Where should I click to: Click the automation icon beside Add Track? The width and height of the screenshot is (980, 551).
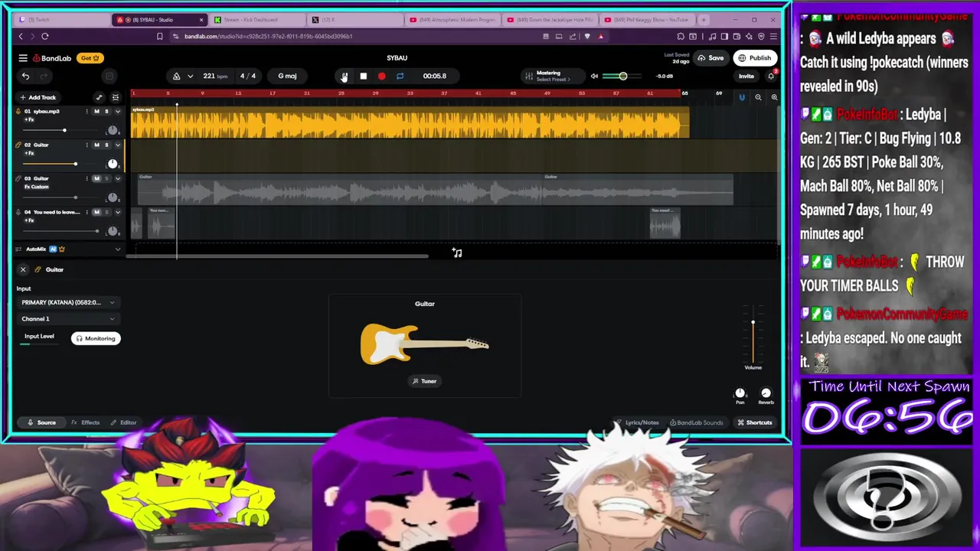(x=99, y=97)
